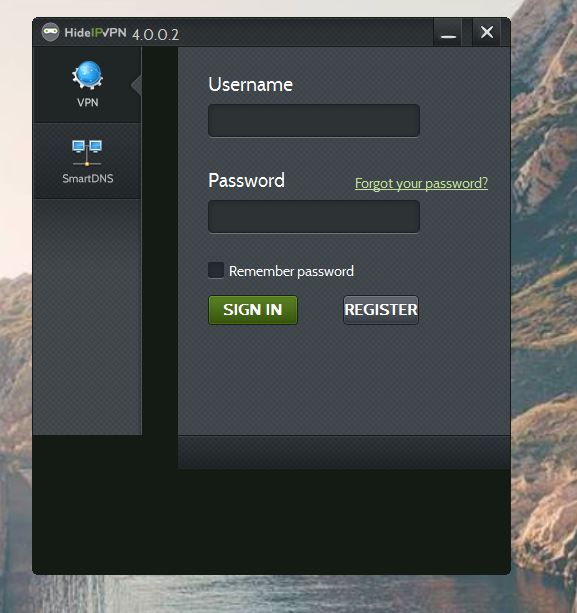Focus the Password input field
Image resolution: width=577 pixels, height=613 pixels.
[x=314, y=217]
